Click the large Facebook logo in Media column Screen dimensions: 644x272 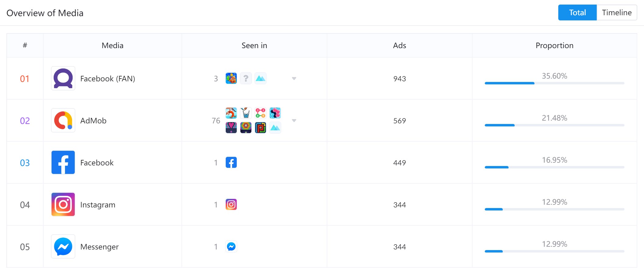tap(63, 163)
